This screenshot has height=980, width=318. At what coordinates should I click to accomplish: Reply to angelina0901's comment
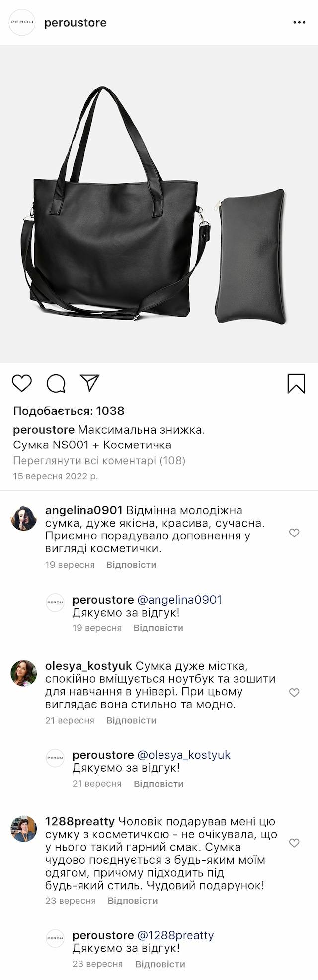(131, 565)
